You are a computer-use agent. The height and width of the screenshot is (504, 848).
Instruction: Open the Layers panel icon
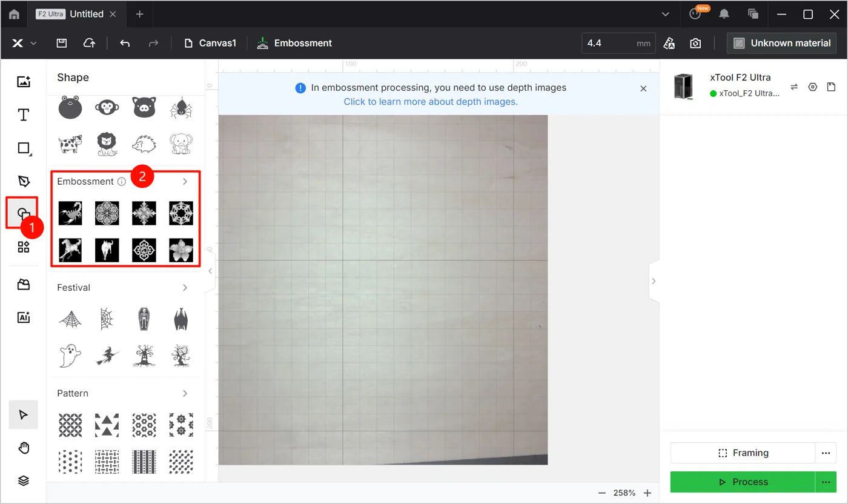(24, 481)
